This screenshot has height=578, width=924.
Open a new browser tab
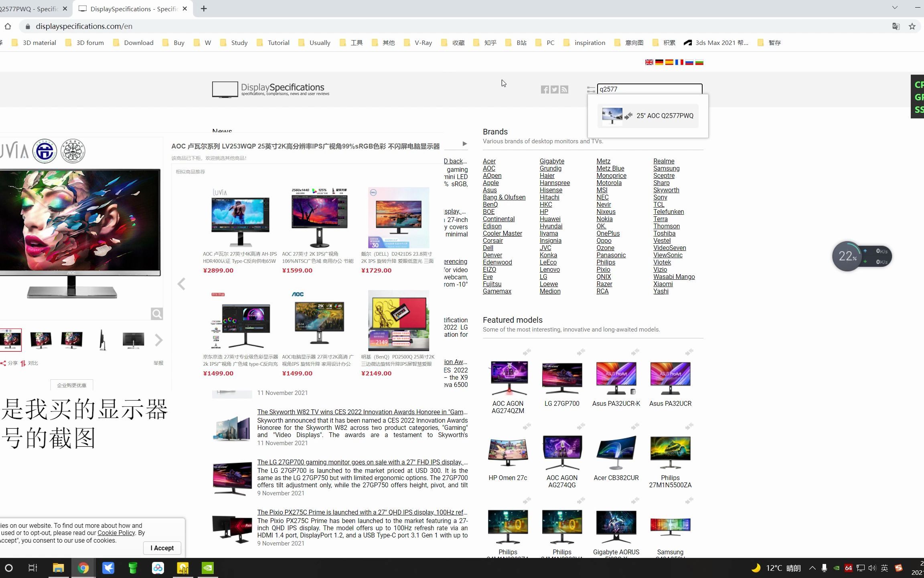(204, 8)
